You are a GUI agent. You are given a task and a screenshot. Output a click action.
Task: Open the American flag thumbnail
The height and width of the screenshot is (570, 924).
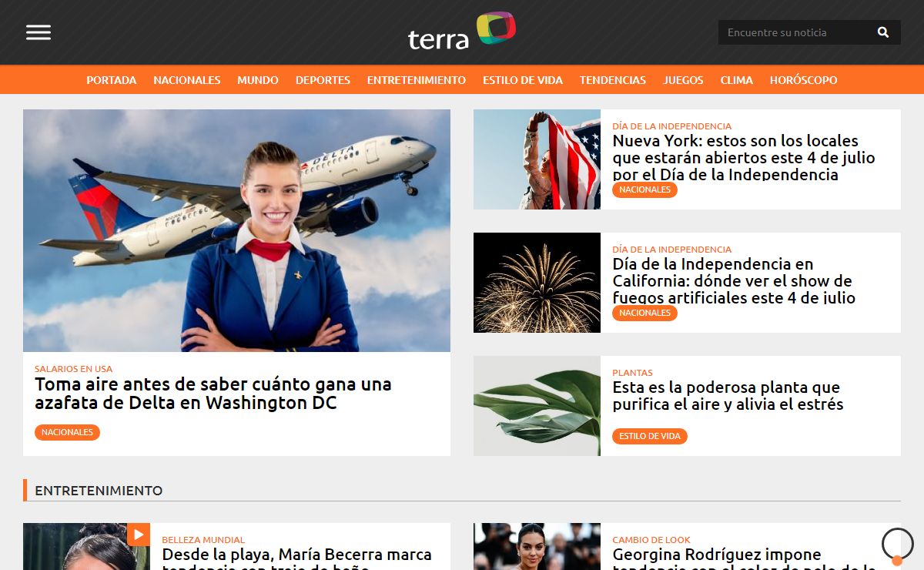(x=537, y=159)
